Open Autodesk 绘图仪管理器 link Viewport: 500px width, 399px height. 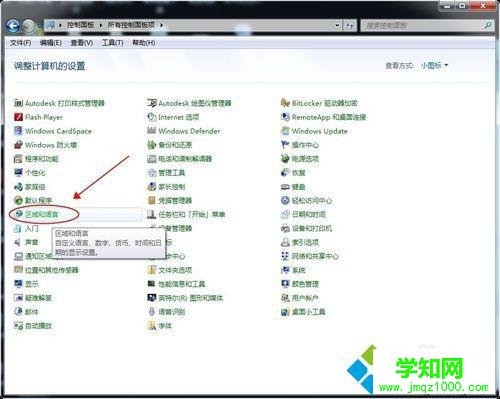pyautogui.click(x=195, y=103)
